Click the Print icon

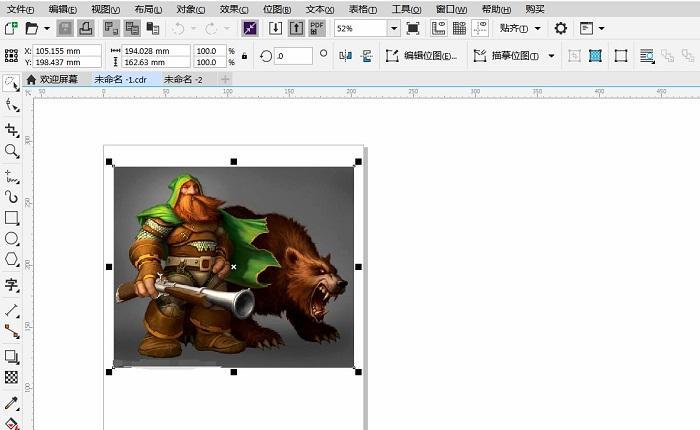(86, 29)
